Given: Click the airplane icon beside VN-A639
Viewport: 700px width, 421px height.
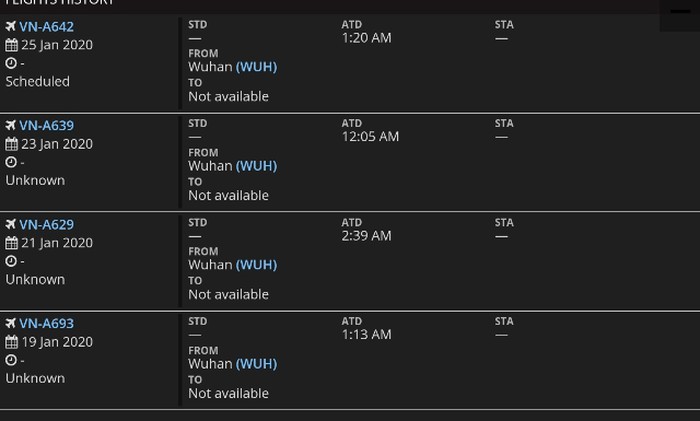Looking at the screenshot, I should (x=11, y=125).
